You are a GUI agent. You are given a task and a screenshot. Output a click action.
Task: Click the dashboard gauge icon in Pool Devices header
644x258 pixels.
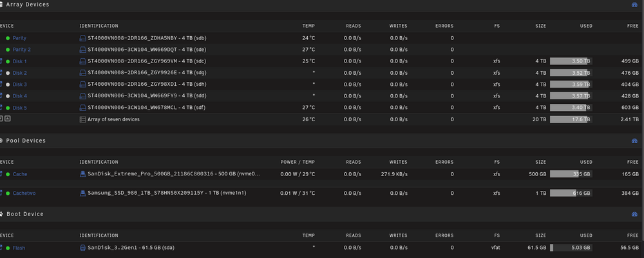[x=634, y=141]
